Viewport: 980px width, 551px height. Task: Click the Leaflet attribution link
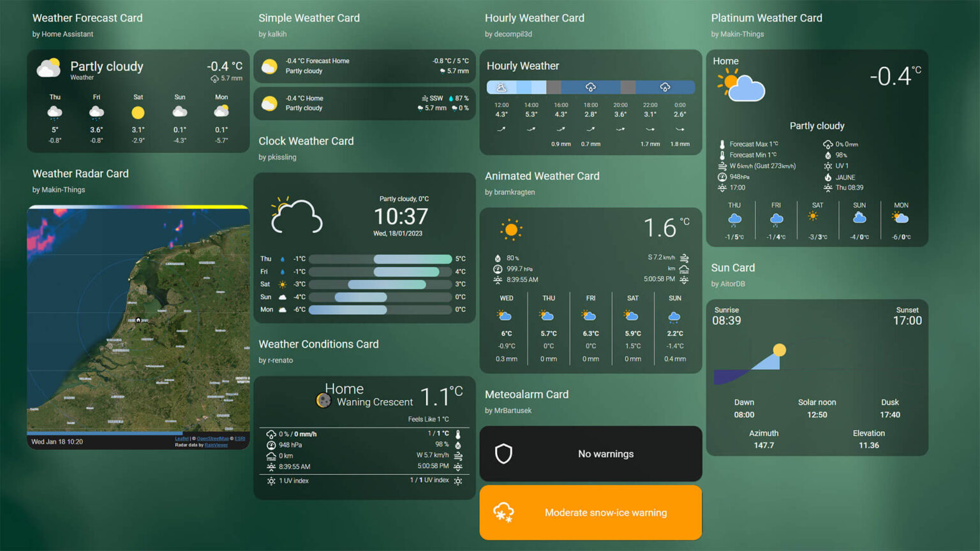pyautogui.click(x=182, y=439)
